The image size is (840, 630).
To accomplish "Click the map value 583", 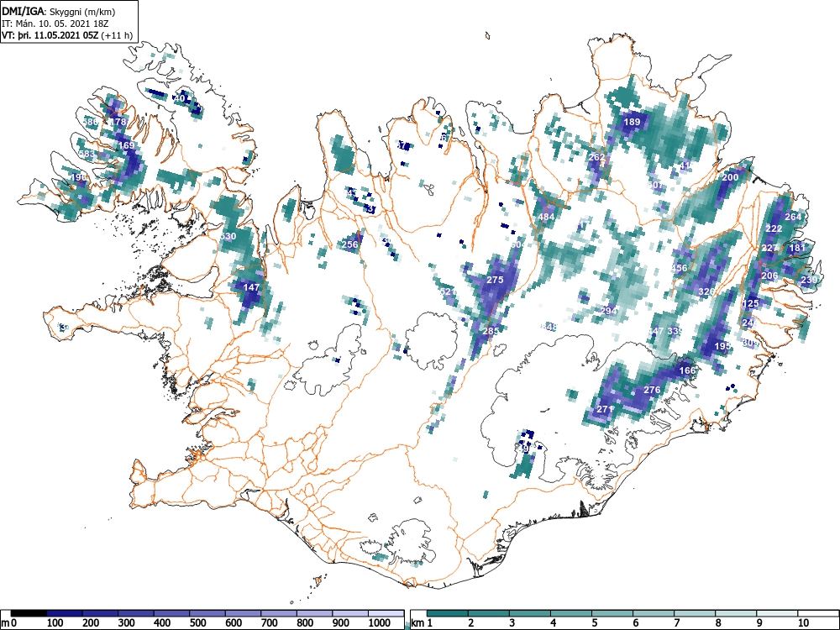I will point(87,155).
